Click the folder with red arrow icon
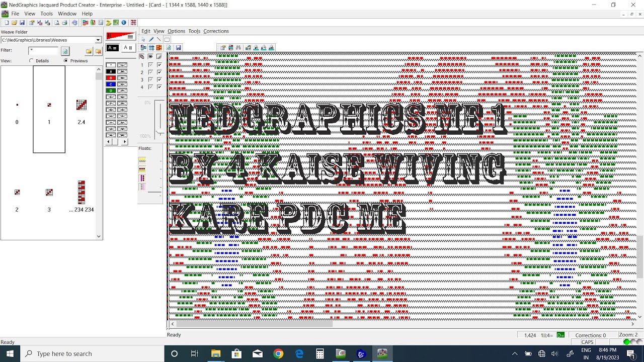 coord(98,51)
